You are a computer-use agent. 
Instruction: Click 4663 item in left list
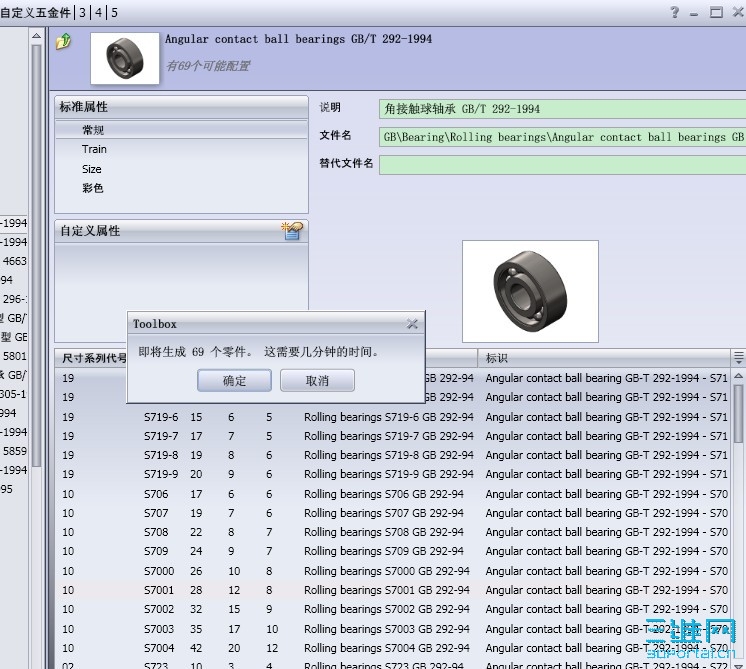click(x=14, y=261)
